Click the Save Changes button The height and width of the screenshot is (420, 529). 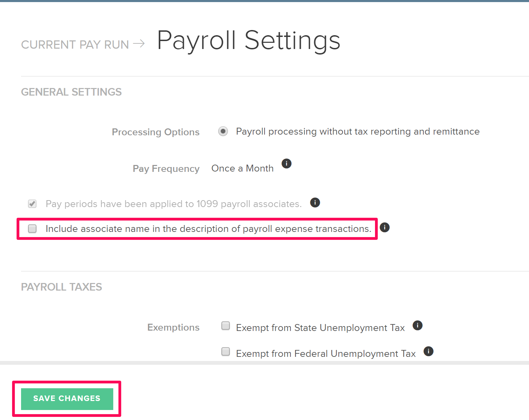click(67, 399)
